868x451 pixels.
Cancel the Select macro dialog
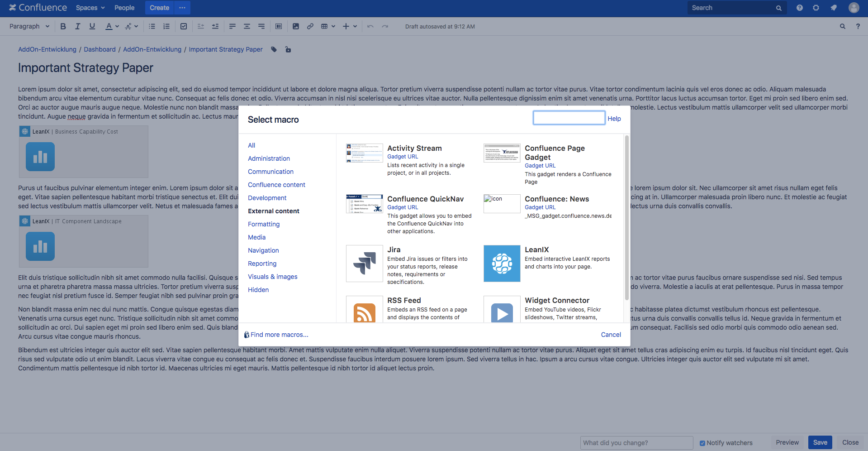click(x=611, y=335)
